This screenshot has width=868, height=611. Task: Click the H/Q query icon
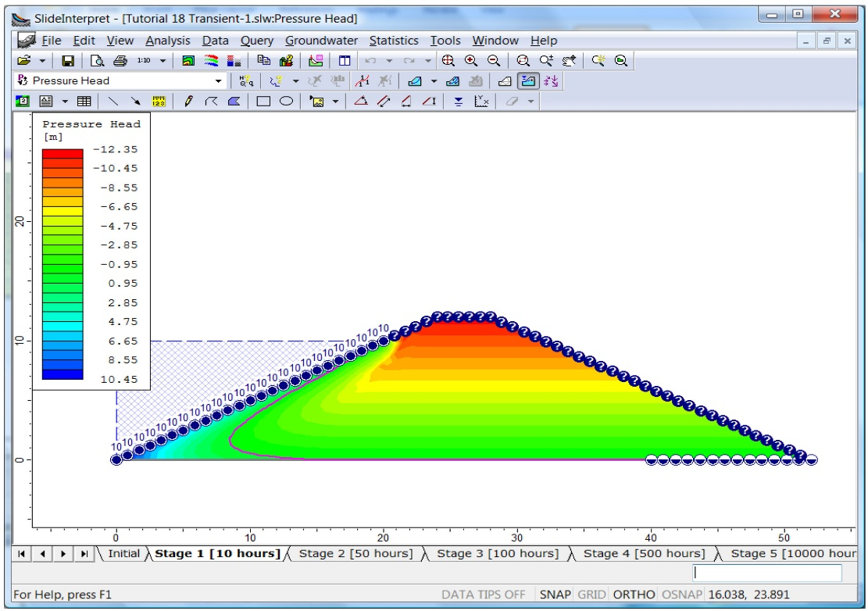[x=246, y=80]
